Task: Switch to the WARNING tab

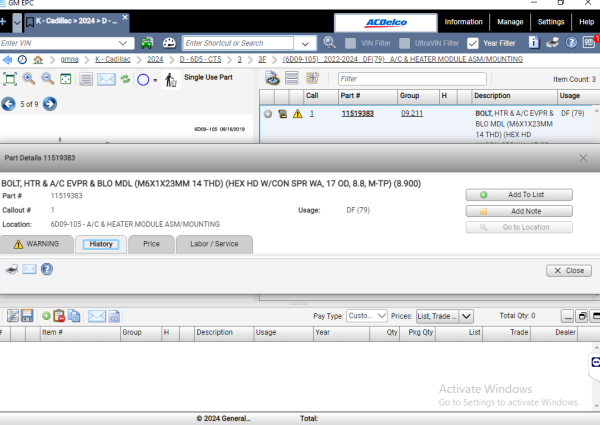Action: tap(37, 244)
